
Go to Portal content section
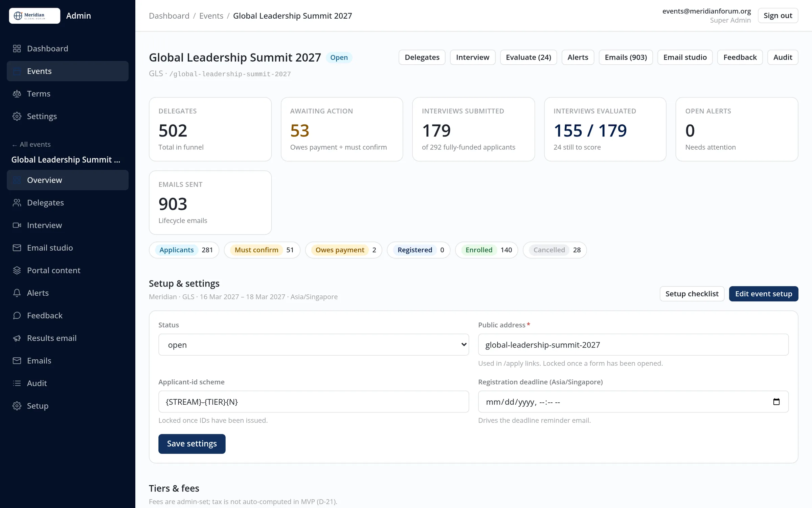click(x=68, y=270)
